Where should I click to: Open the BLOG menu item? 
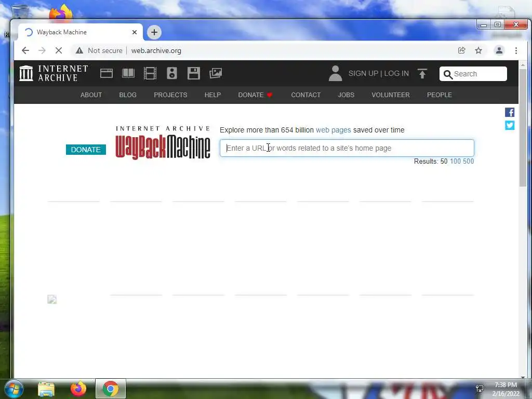(x=128, y=95)
